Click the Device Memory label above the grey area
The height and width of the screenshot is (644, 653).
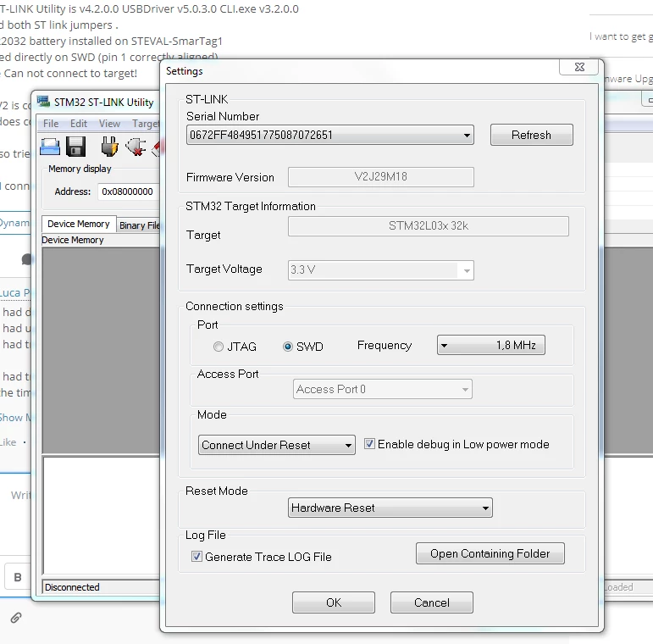[x=73, y=240]
